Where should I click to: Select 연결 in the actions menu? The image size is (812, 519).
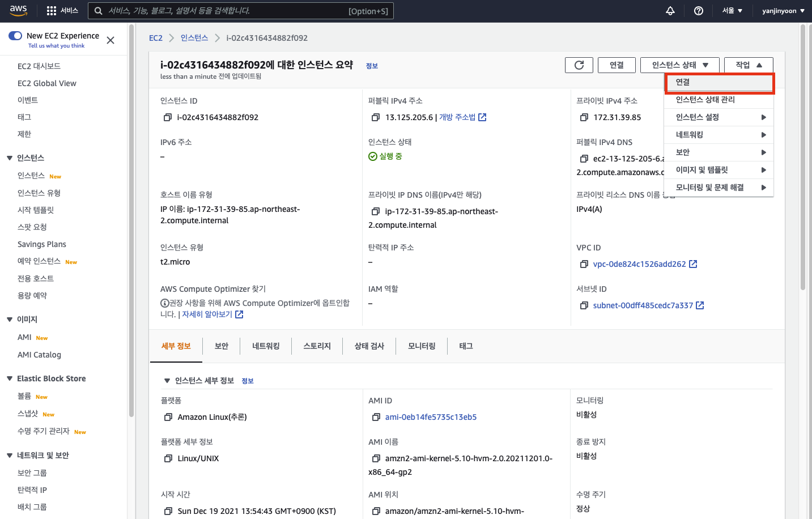719,82
